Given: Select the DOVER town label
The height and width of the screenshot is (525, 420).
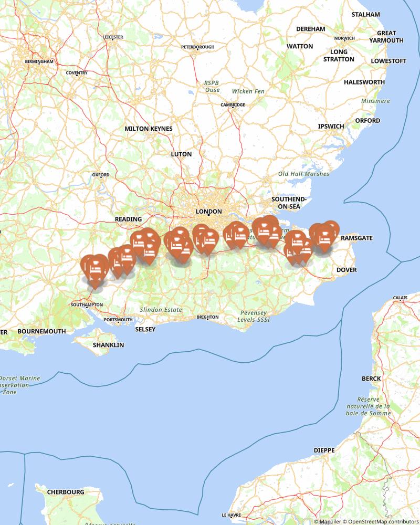Looking at the screenshot, I should pyautogui.click(x=346, y=270).
